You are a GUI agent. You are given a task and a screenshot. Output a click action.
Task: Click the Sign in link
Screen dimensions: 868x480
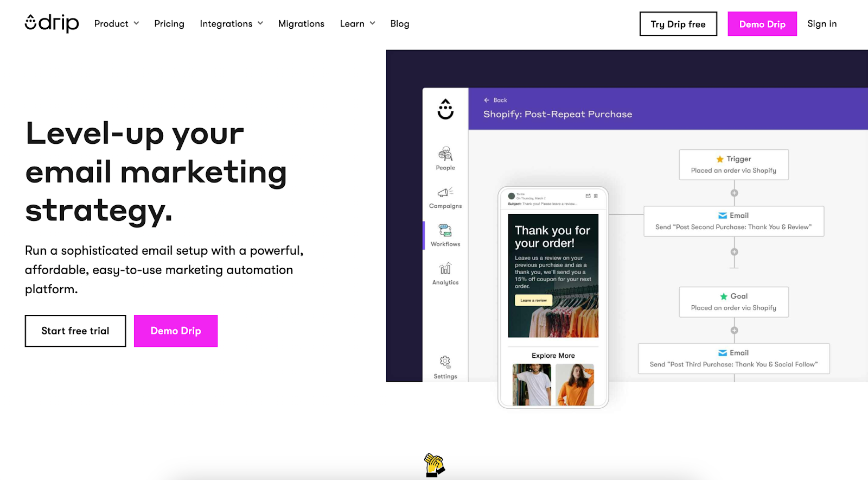(822, 23)
